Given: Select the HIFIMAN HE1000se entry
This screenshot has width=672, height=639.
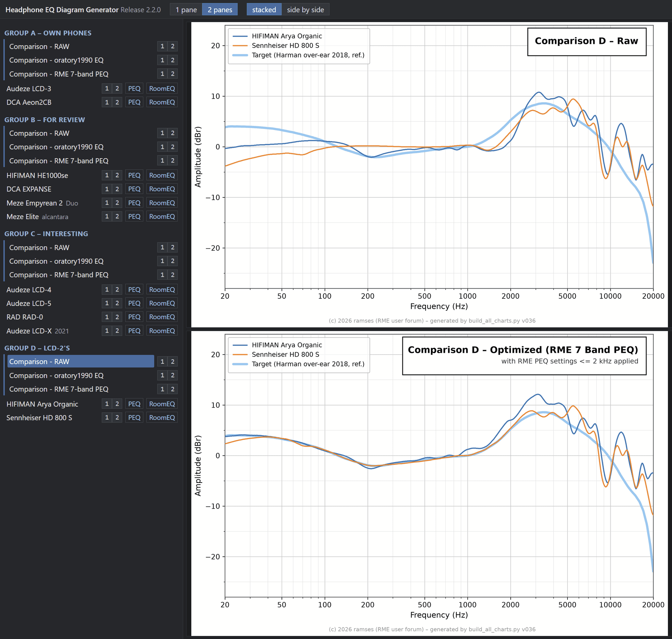Looking at the screenshot, I should [37, 176].
